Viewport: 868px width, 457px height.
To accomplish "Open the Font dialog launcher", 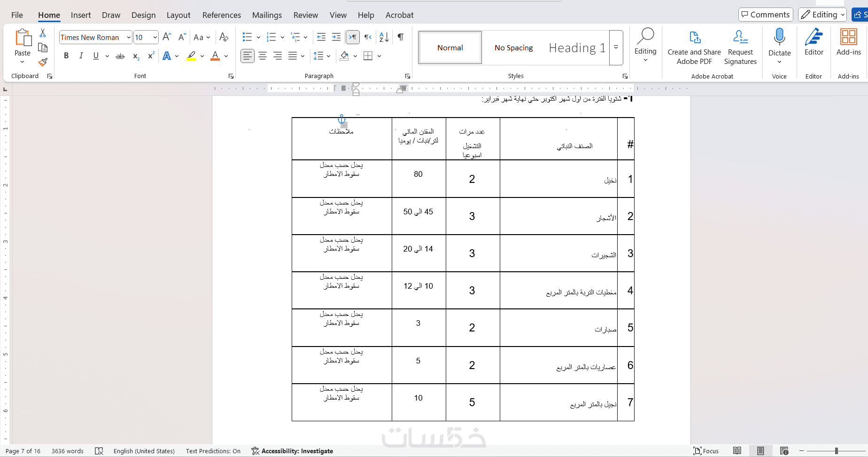I will point(231,76).
